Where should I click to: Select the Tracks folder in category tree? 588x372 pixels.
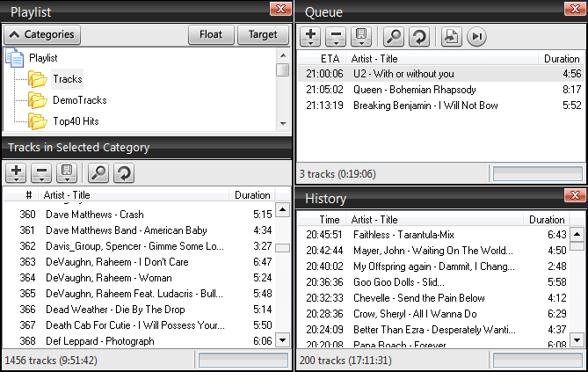pos(67,79)
